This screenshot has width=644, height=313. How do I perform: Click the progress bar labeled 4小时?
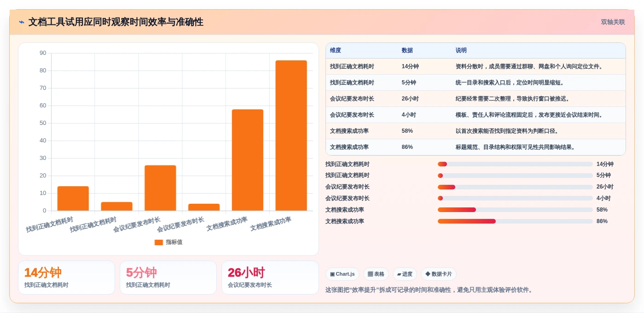coord(515,199)
